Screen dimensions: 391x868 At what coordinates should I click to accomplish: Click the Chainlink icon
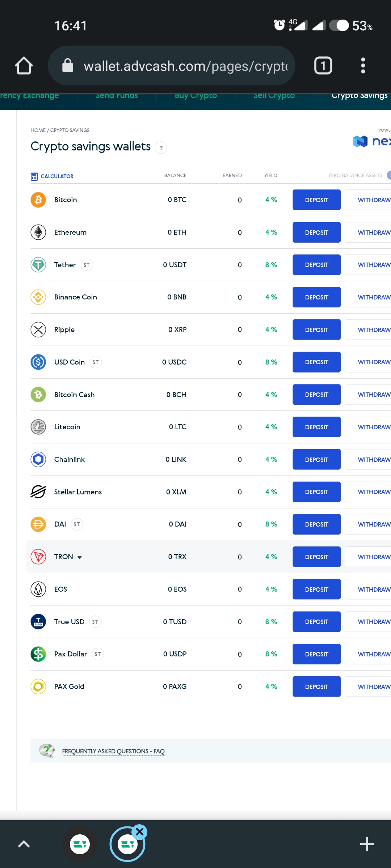click(x=38, y=459)
